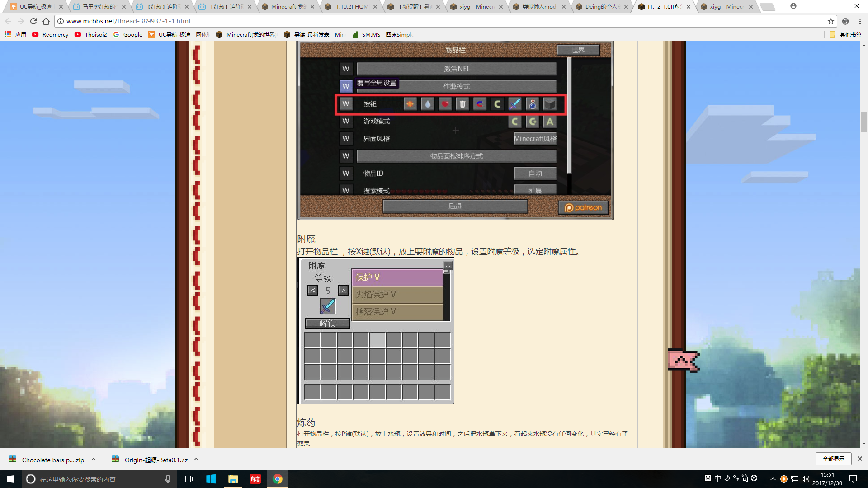The height and width of the screenshot is (488, 868).
Task: Click 全部显示 downloads button
Action: (833, 459)
